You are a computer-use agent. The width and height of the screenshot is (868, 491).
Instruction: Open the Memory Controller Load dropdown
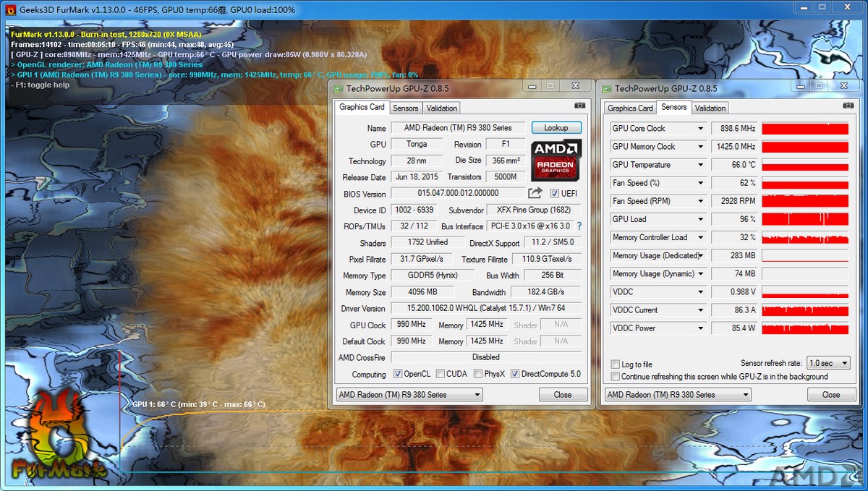(700, 237)
